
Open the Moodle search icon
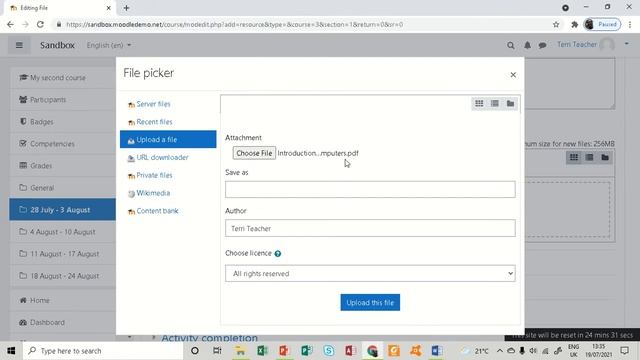(x=511, y=45)
